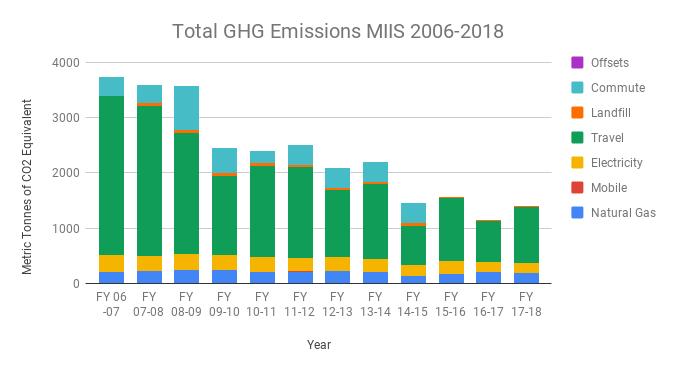Click the '3000' y-axis value
675x371 pixels.
tap(66, 118)
